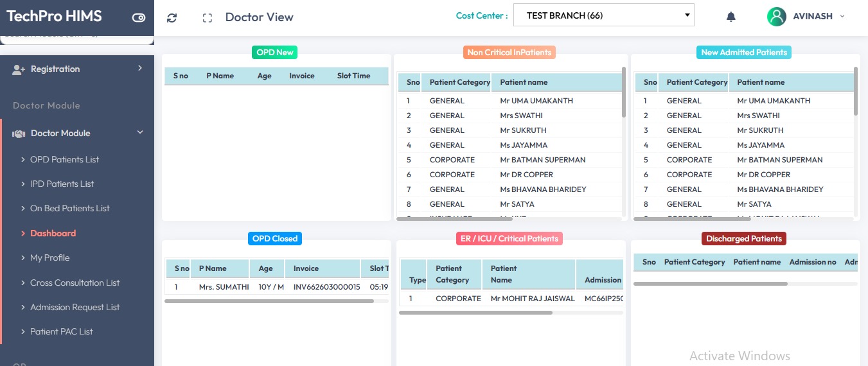Screen dimensions: 868x366
Task: Open Cross Consultation List
Action: (75, 283)
